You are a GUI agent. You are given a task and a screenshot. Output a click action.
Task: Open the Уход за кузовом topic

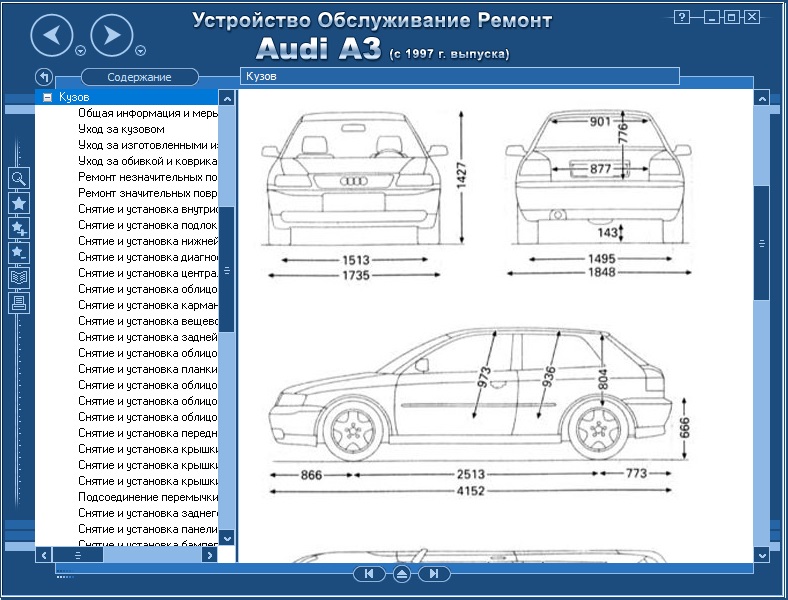tap(121, 129)
